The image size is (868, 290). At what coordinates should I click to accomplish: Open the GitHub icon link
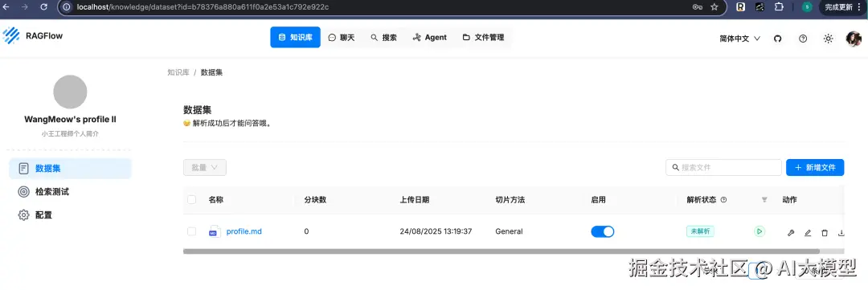pos(777,39)
